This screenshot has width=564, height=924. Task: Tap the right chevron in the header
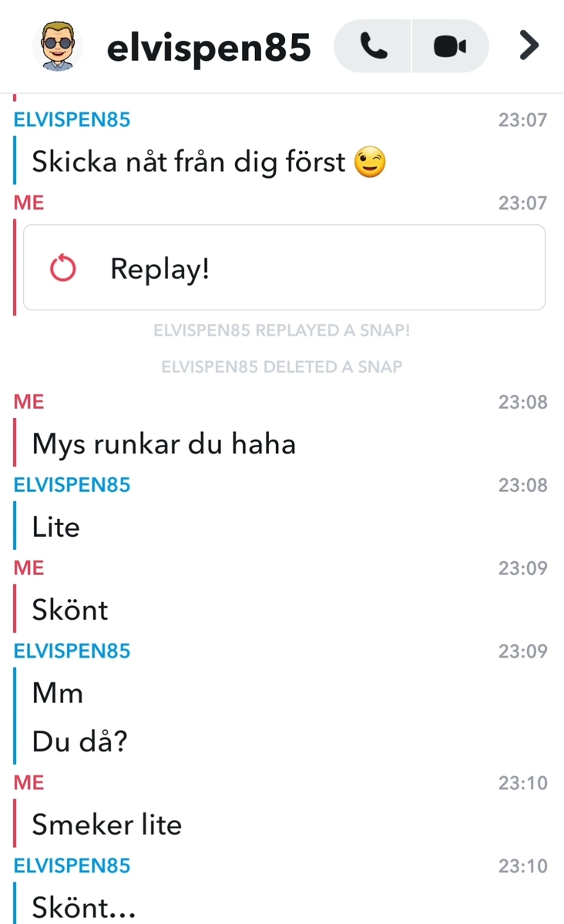(x=529, y=46)
